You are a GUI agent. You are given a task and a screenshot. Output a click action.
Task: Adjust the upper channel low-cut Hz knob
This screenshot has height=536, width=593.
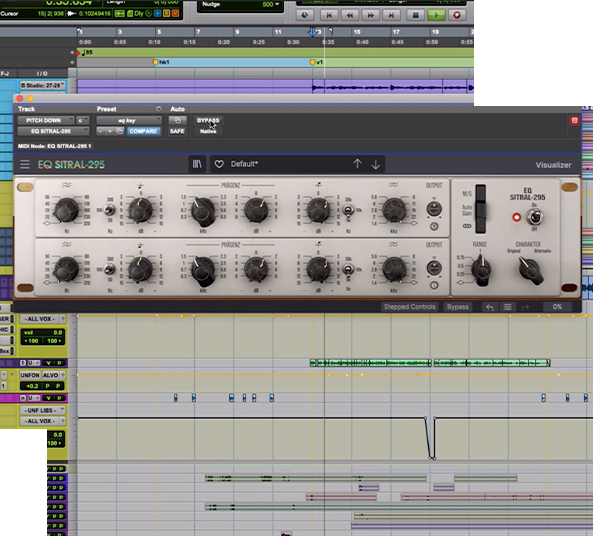(67, 210)
